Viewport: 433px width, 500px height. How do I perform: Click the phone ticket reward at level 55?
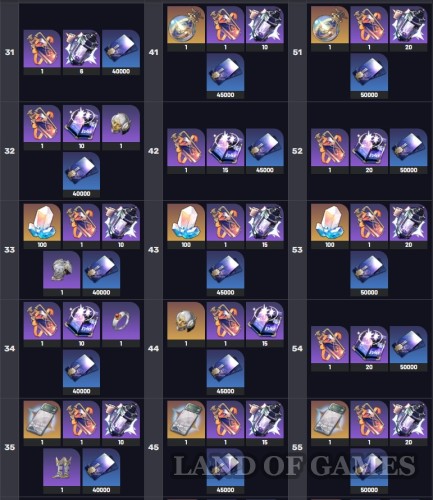coord(330,423)
